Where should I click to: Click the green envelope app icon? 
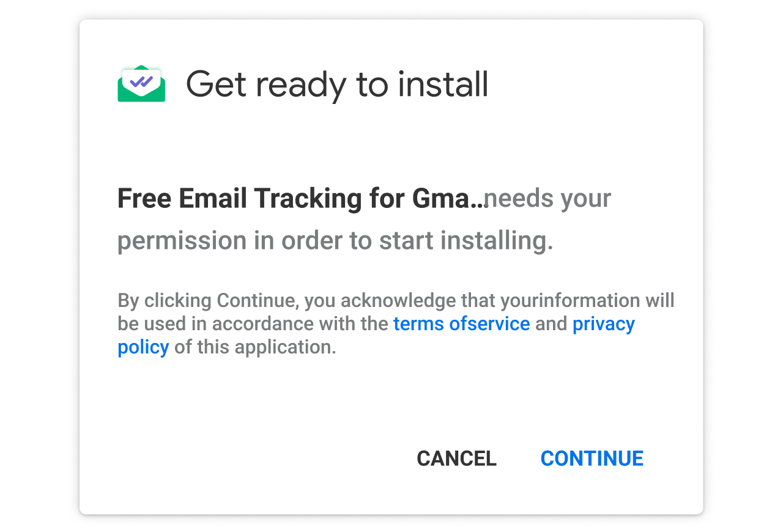(141, 86)
